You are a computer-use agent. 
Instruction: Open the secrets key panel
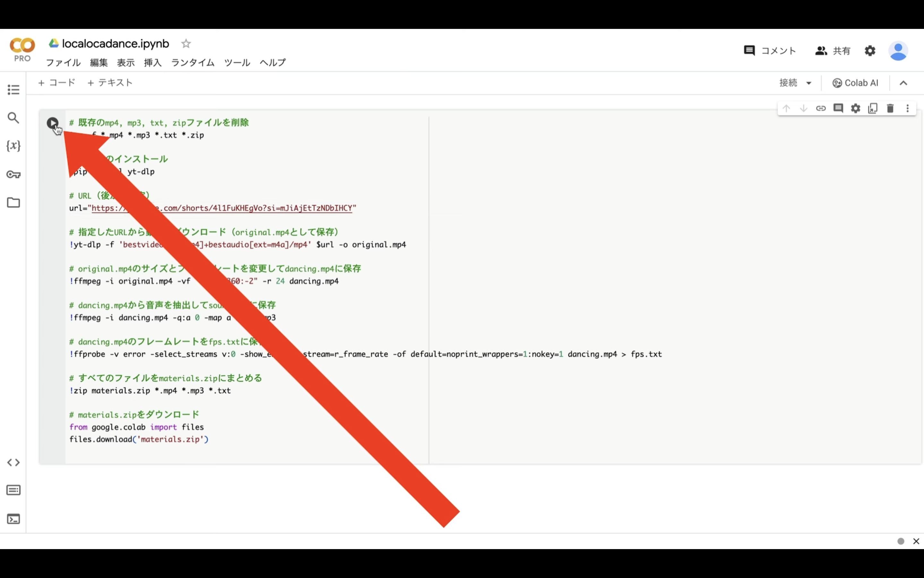(x=13, y=174)
